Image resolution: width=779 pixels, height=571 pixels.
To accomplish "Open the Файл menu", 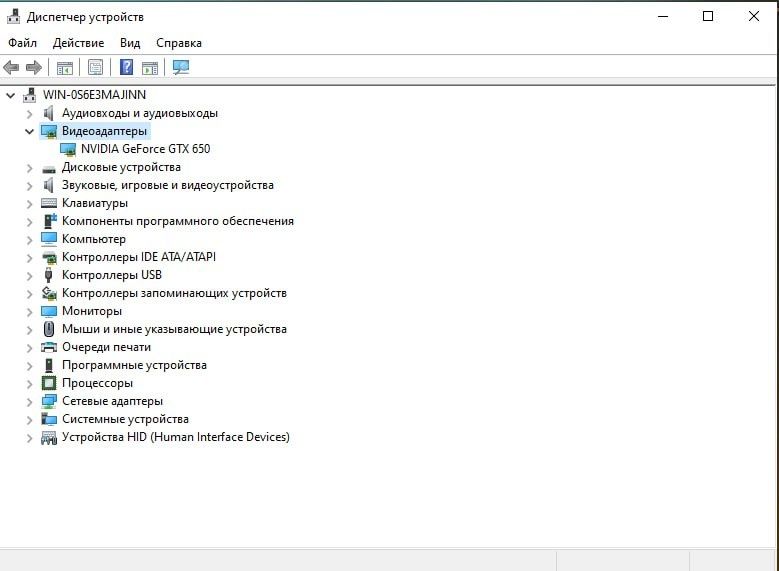I will pos(22,43).
